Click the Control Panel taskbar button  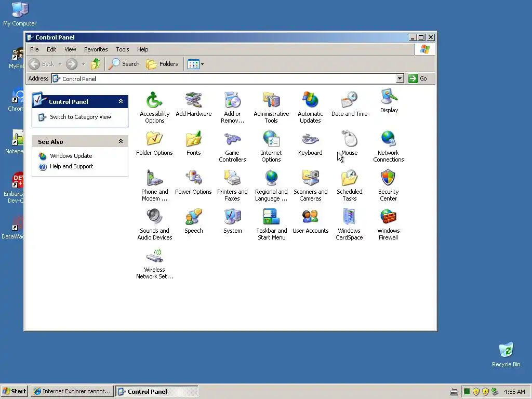point(157,391)
